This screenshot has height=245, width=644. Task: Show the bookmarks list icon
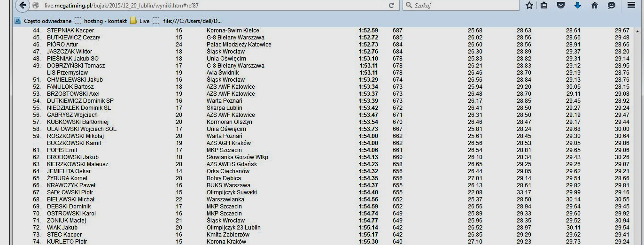tap(544, 6)
